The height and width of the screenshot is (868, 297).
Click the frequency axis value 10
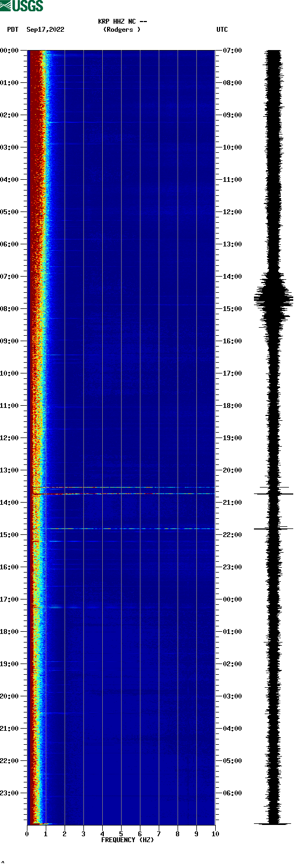tap(215, 834)
